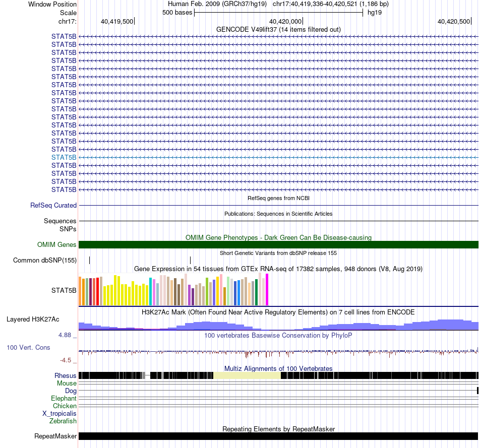Viewport: 479px width, 448px height.
Task: Click the Sequences SNPs track label
Action: pos(60,225)
